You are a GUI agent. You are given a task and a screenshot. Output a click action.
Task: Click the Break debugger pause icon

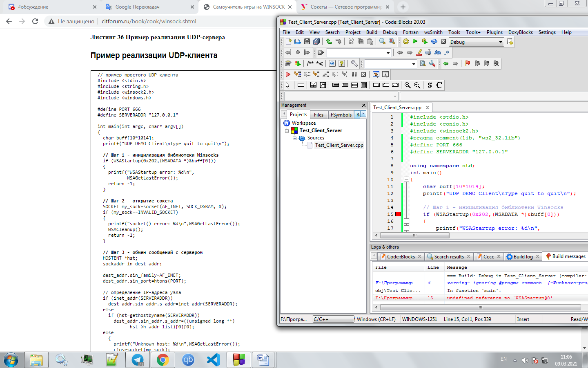(x=354, y=74)
